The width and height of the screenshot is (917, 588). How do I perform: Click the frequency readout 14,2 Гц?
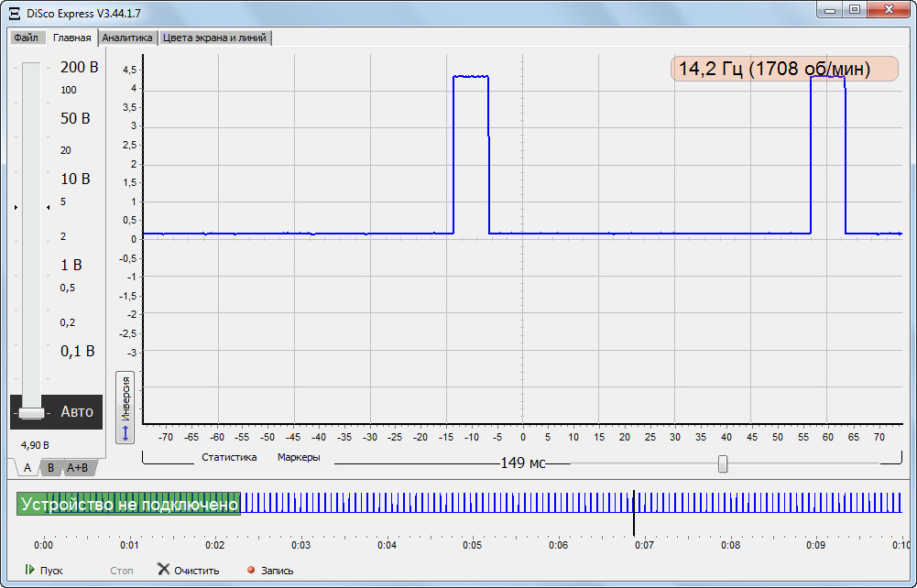[783, 69]
